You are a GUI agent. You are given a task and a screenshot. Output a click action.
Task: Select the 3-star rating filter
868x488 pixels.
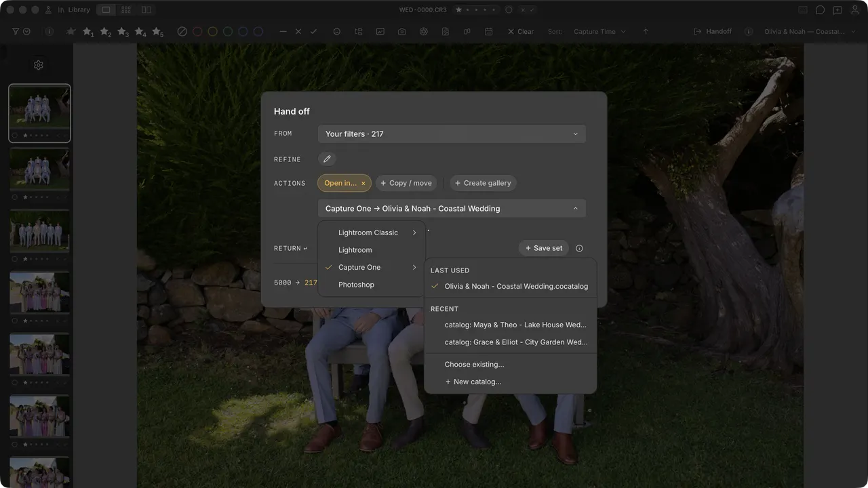[x=123, y=32]
